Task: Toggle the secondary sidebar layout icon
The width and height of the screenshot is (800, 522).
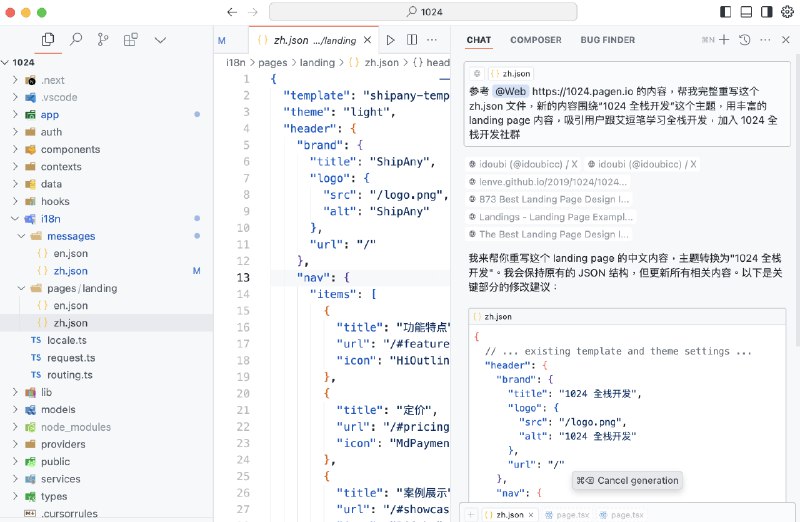Action: tap(766, 12)
